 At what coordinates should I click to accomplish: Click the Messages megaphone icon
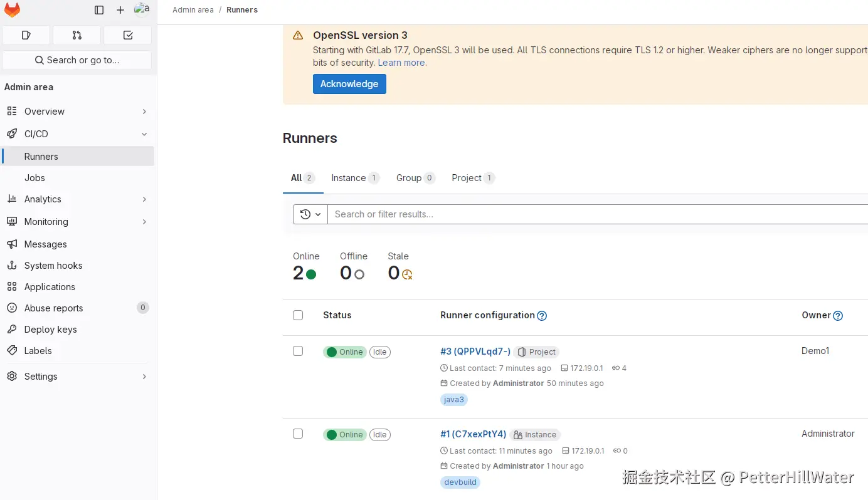pyautogui.click(x=12, y=244)
